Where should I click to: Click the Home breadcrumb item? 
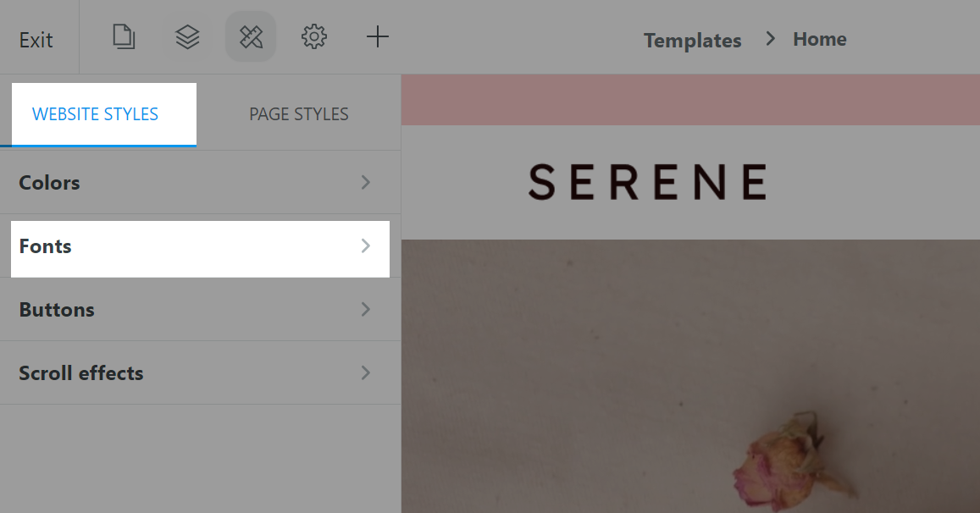tap(819, 40)
